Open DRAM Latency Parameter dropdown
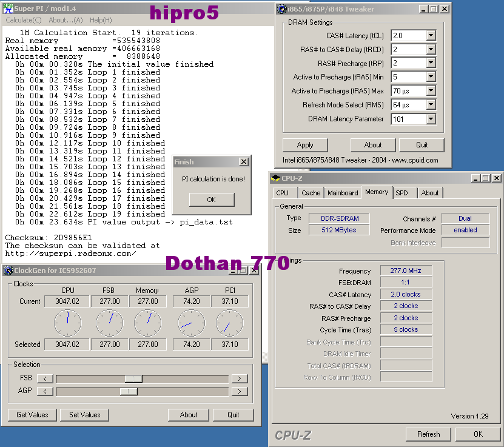The height and width of the screenshot is (447, 504). (431, 119)
